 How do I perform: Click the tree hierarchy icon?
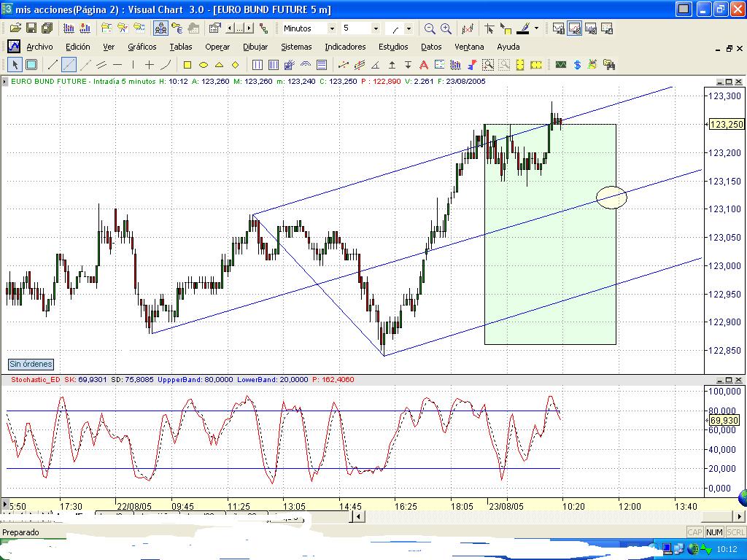[x=263, y=28]
